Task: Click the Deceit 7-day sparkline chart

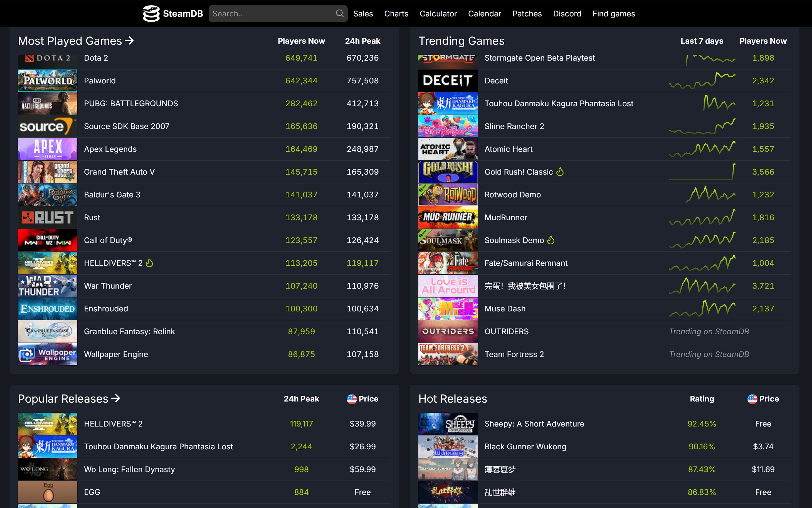Action: pyautogui.click(x=702, y=81)
